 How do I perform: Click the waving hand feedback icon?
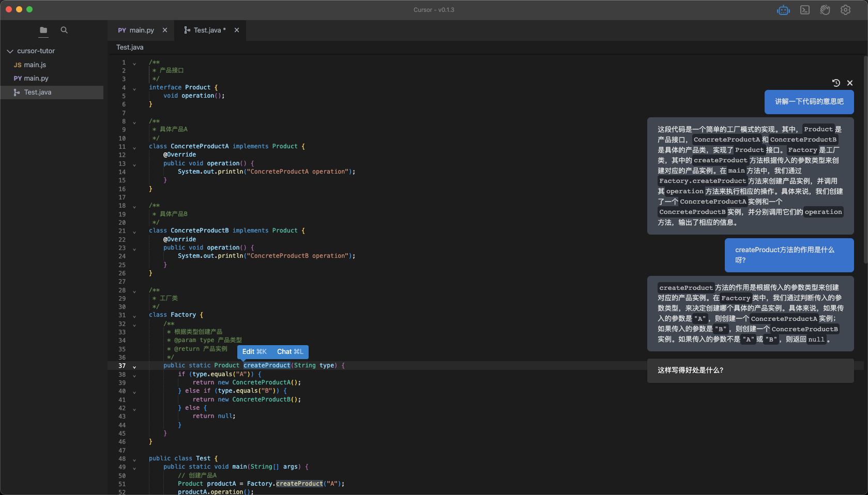[x=825, y=10]
